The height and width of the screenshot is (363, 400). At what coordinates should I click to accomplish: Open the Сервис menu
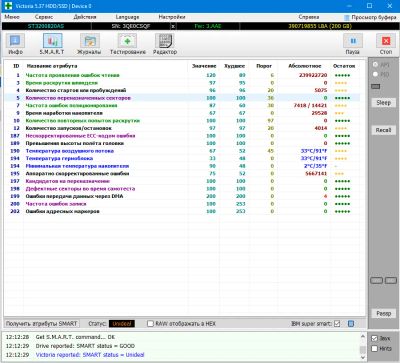[44, 17]
